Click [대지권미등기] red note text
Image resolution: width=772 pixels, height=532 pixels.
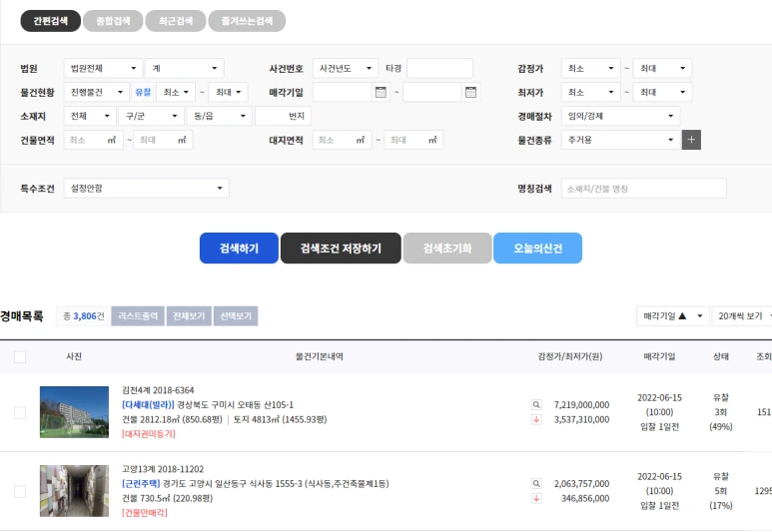point(148,433)
